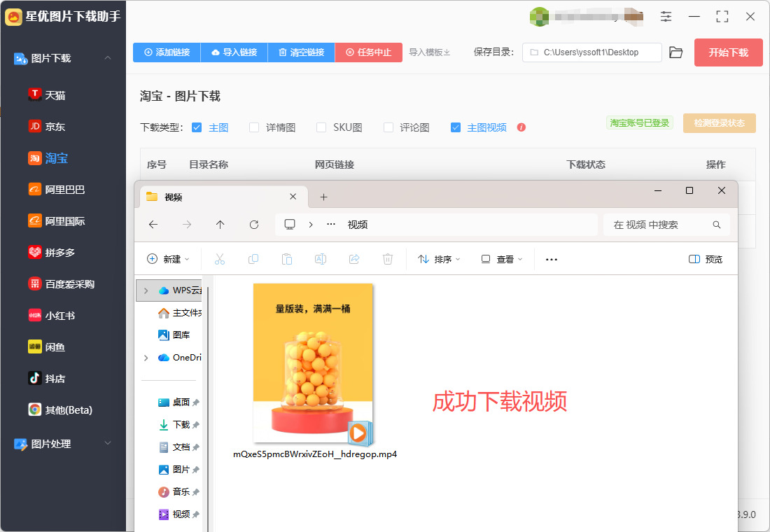
Task: Select the 视频 Explorer tab
Action: tap(223, 197)
